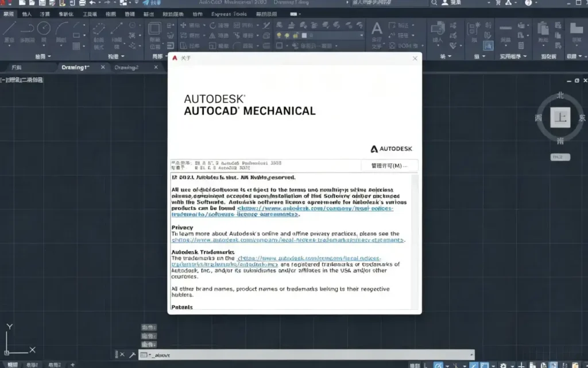Click the Manage License button
Screen dimensions: 588x368
point(389,166)
